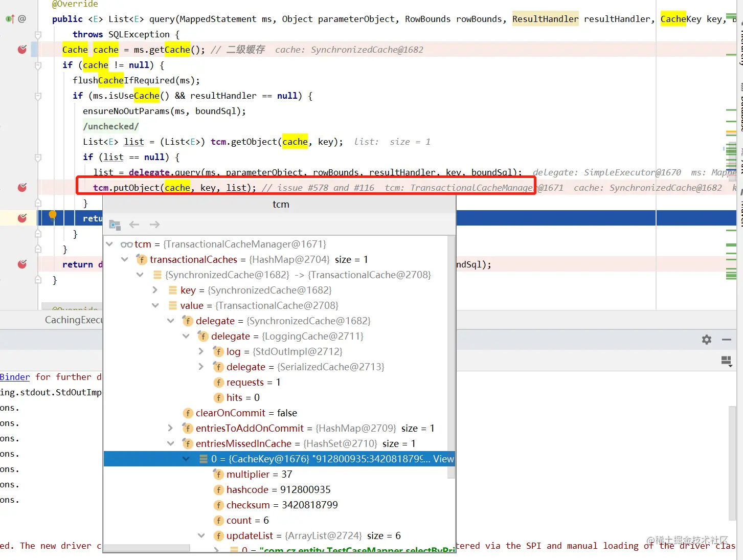Fold the 'if (list == null)' code block
Screen dimensions: 743x560
(x=38, y=157)
